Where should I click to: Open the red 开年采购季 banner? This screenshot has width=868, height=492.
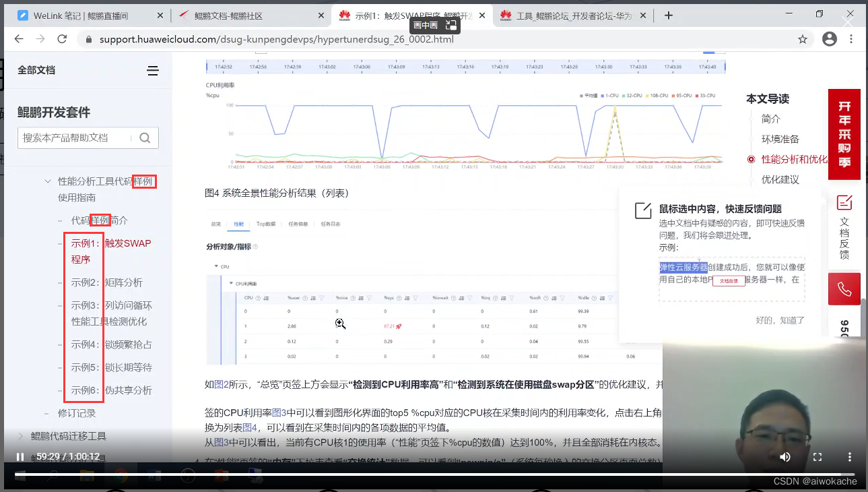tap(844, 134)
